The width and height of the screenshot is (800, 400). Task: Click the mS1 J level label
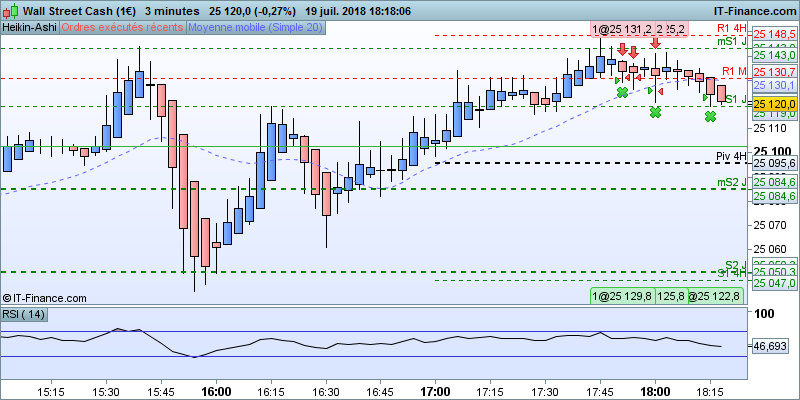[732, 42]
